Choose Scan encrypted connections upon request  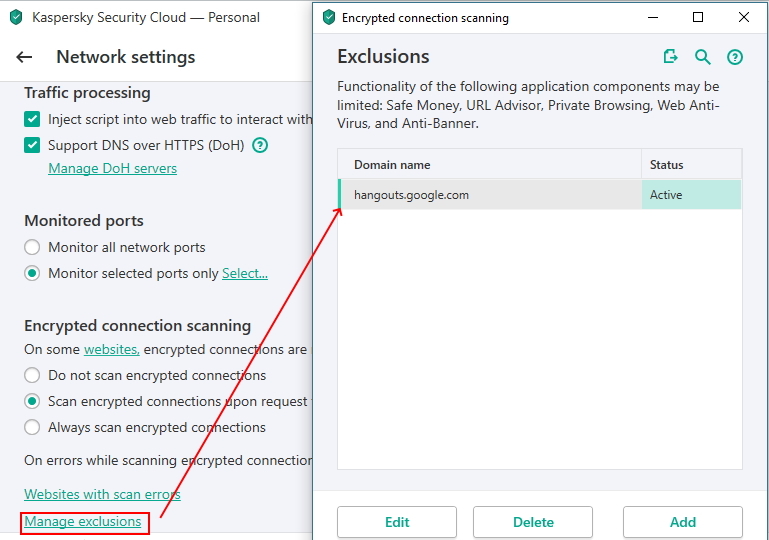pos(32,401)
